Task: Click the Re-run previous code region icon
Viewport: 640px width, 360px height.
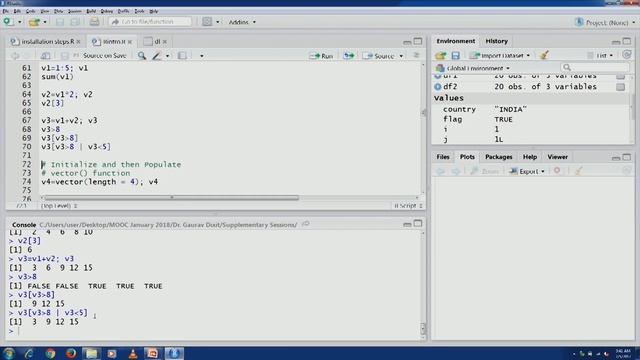Action: tap(348, 56)
